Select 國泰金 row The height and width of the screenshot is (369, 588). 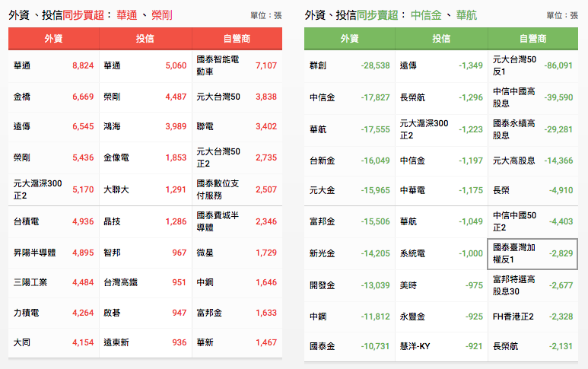349,346
